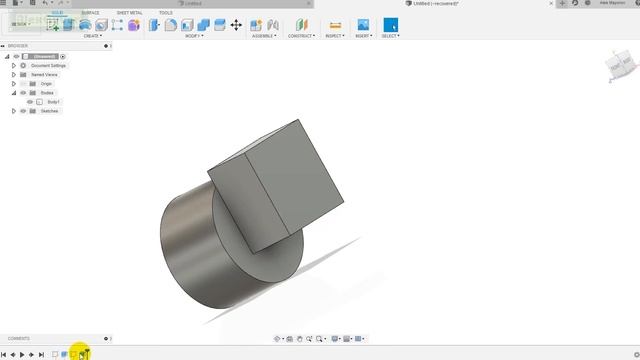Toggle visibility of Origin folder

[x=23, y=84]
